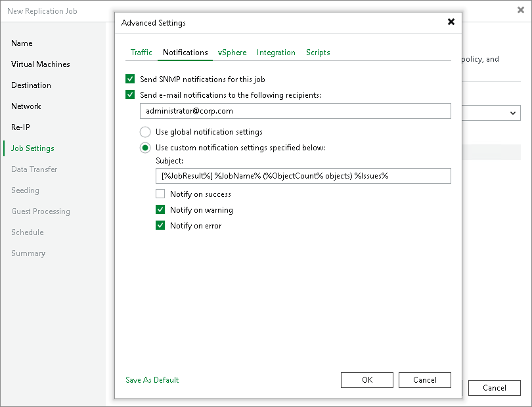
Task: Open the vSphere tab
Action: pos(232,53)
